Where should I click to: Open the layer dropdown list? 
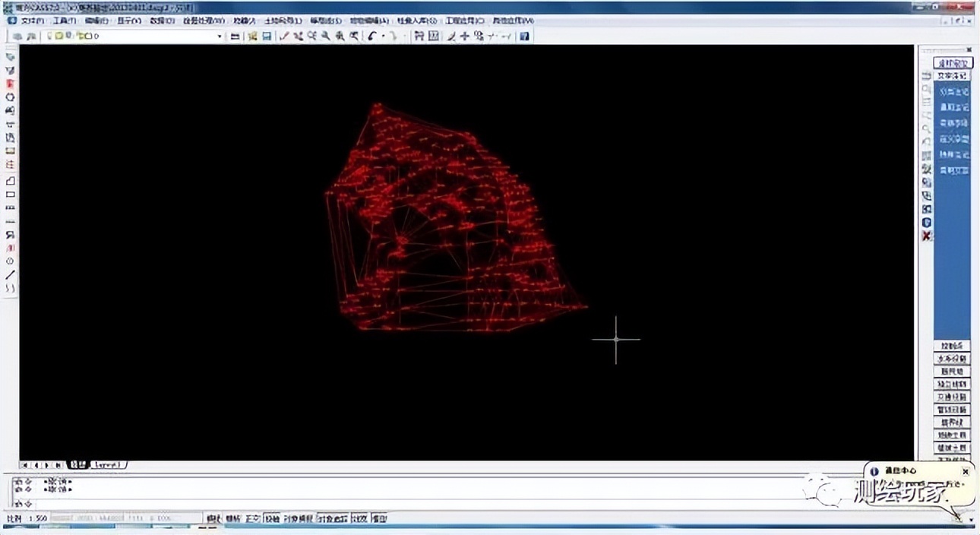click(220, 36)
